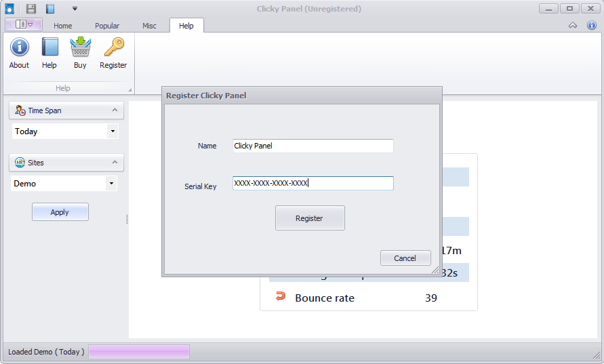This screenshot has height=364, width=604.
Task: Click the Help group dialog launcher corner
Action: (129, 89)
